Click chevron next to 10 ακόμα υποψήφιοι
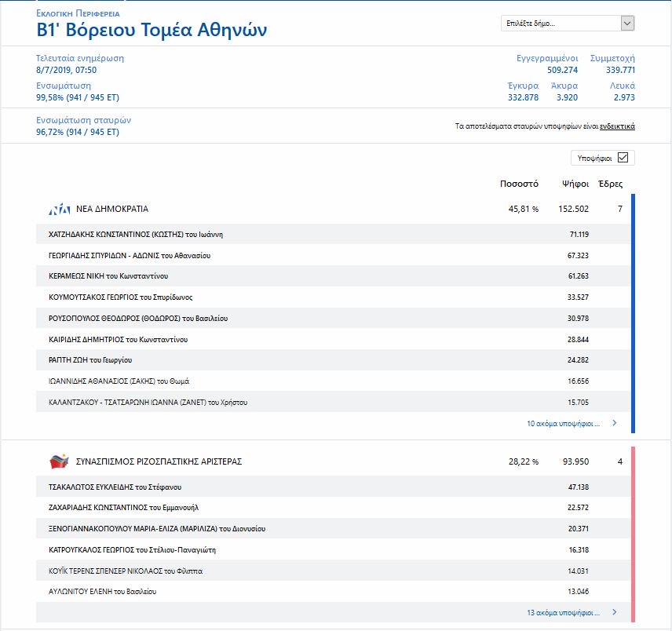 pos(615,423)
